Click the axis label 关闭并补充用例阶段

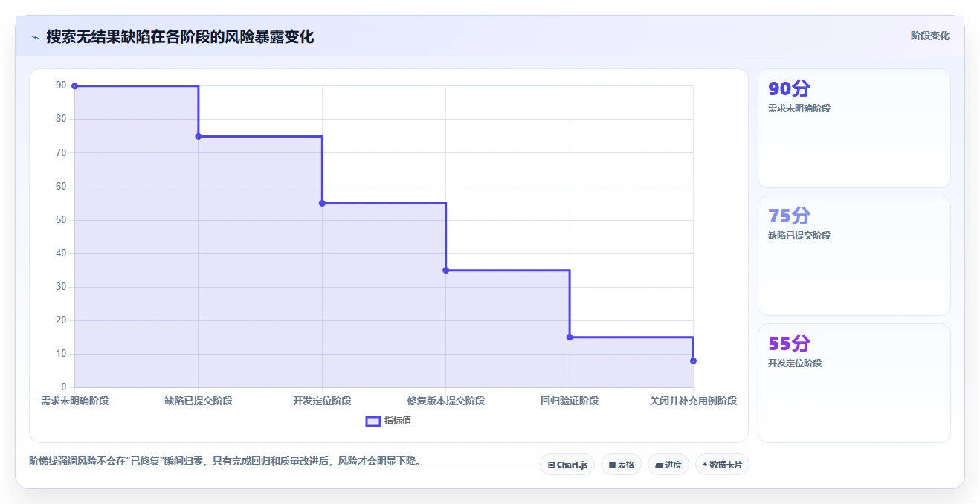[693, 401]
